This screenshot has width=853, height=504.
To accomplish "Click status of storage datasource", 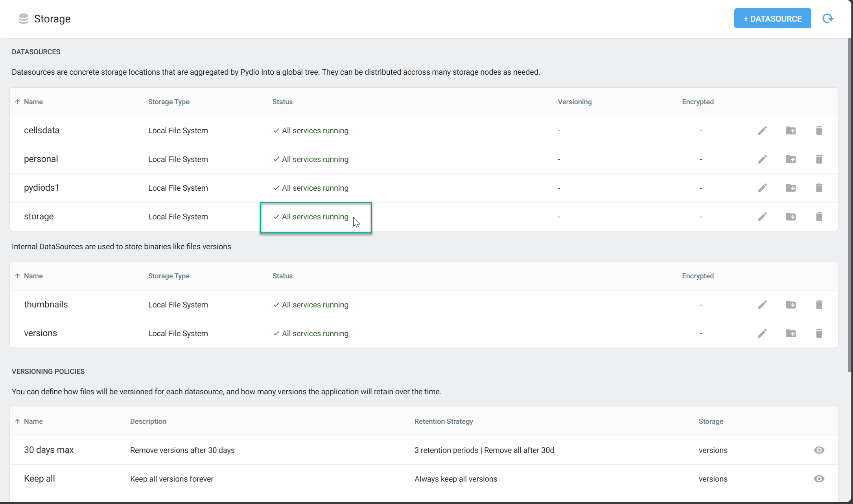I will [311, 217].
